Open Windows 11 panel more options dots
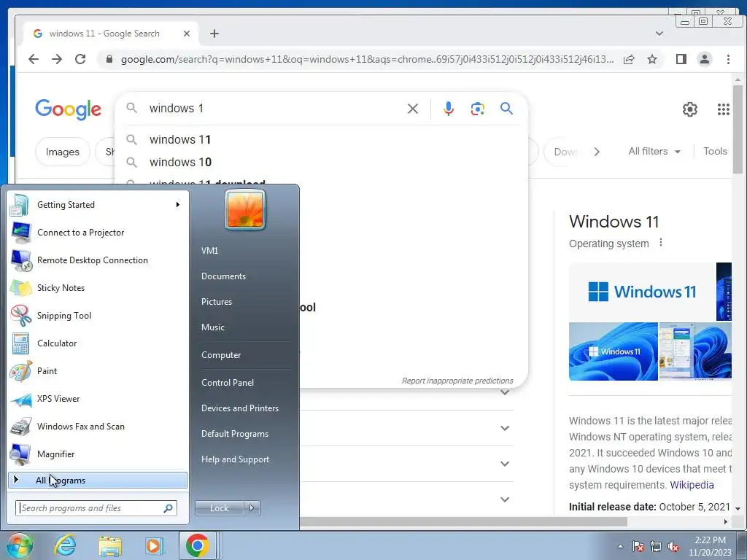Screen dimensions: 747x560 click(x=661, y=242)
